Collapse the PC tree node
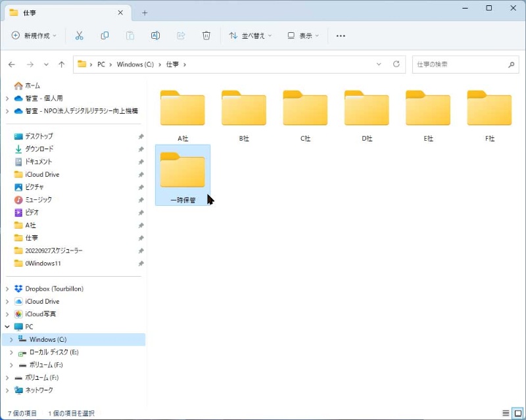The width and height of the screenshot is (526, 420). coord(7,327)
